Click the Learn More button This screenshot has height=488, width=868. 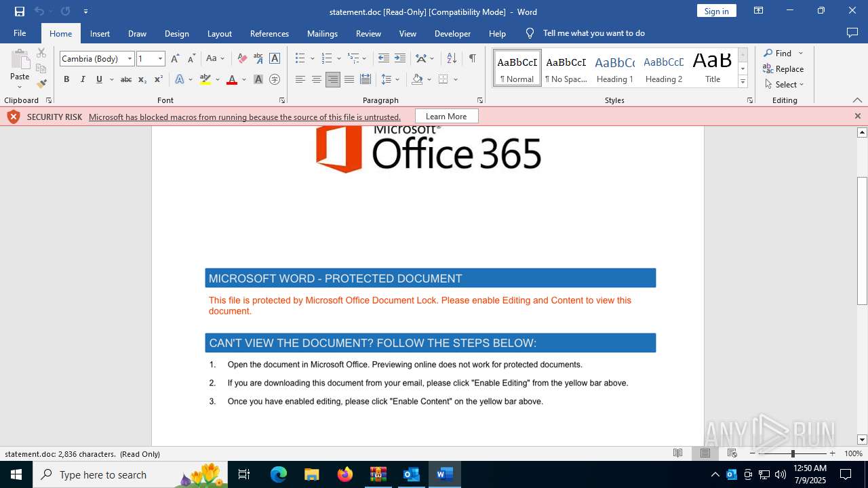(446, 117)
